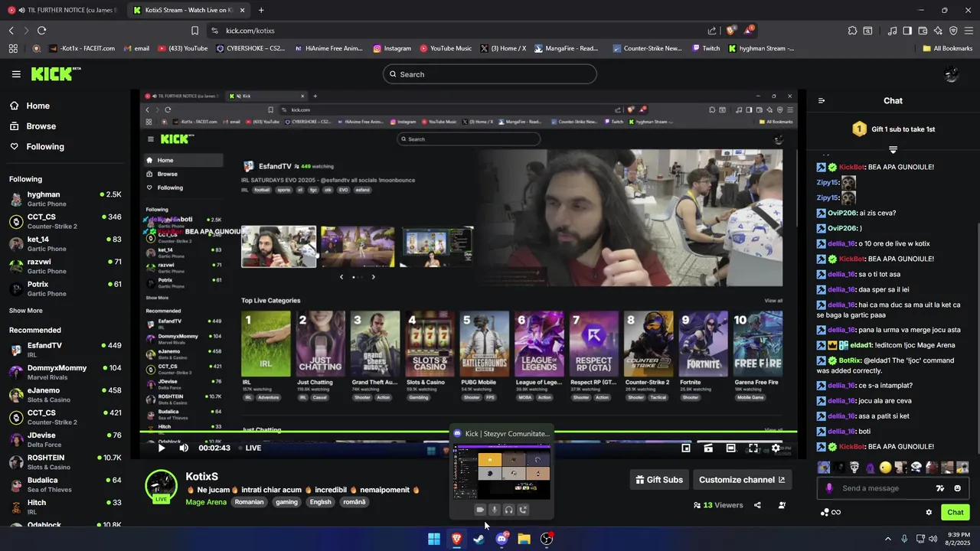Open profile avatar menu top right
980x551 pixels.
(x=952, y=74)
